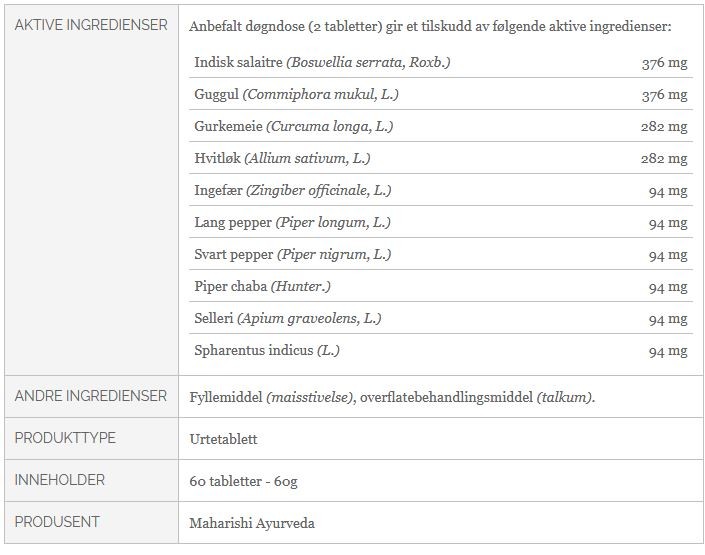Screen dimensions: 705x555
Task: Click the Svart pepper (Piper nigrum) entry
Action: tap(293, 255)
